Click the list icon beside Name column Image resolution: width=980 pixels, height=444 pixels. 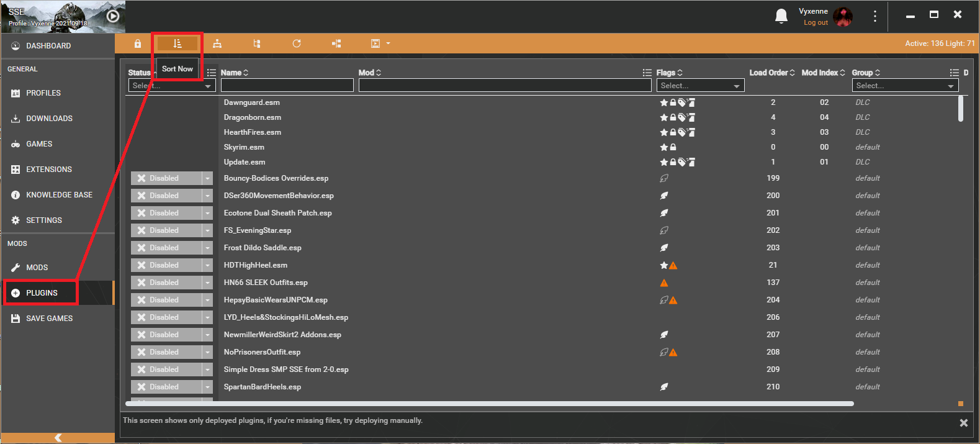(x=212, y=73)
